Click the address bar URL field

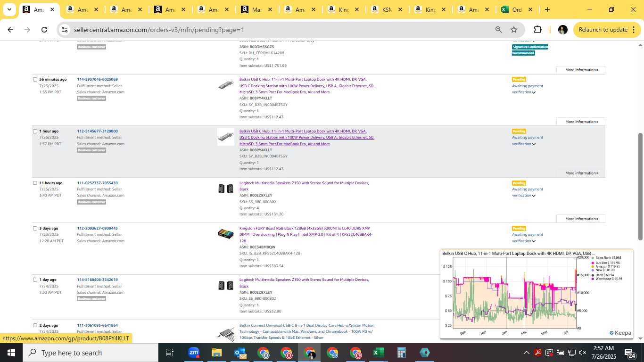pyautogui.click(x=281, y=30)
